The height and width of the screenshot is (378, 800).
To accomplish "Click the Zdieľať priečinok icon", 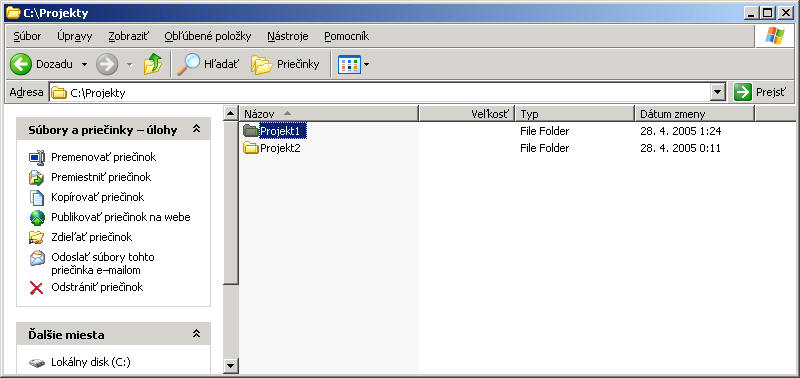I will [x=37, y=237].
